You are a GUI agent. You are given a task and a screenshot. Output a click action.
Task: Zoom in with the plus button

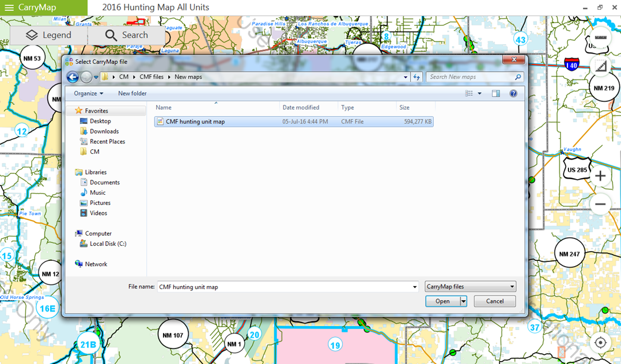(600, 176)
